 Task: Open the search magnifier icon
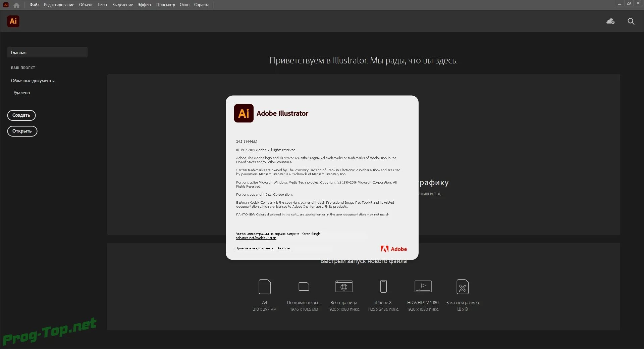pyautogui.click(x=631, y=21)
